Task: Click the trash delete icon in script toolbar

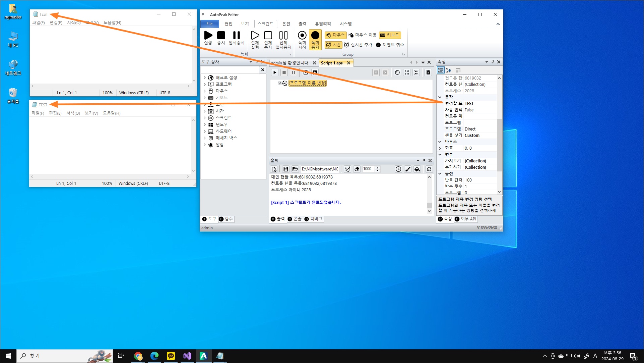Action: click(428, 72)
